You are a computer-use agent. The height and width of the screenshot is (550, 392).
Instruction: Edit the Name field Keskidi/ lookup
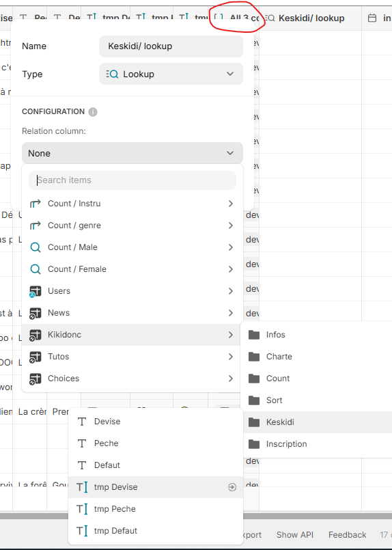point(171,46)
